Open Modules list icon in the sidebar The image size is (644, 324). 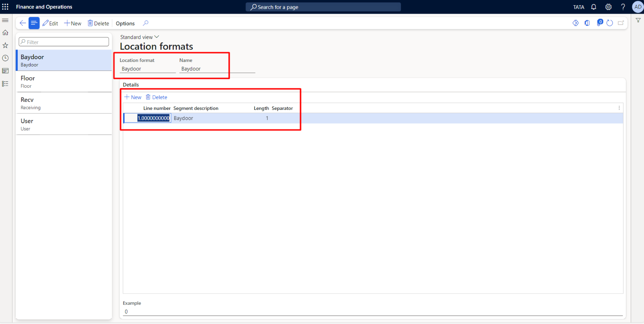click(5, 84)
